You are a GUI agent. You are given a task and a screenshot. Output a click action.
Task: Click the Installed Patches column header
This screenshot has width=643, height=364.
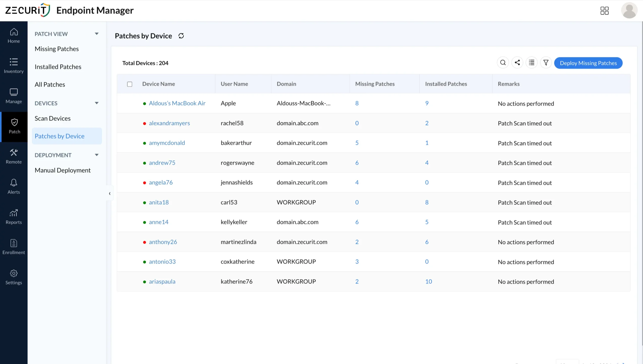pyautogui.click(x=446, y=84)
